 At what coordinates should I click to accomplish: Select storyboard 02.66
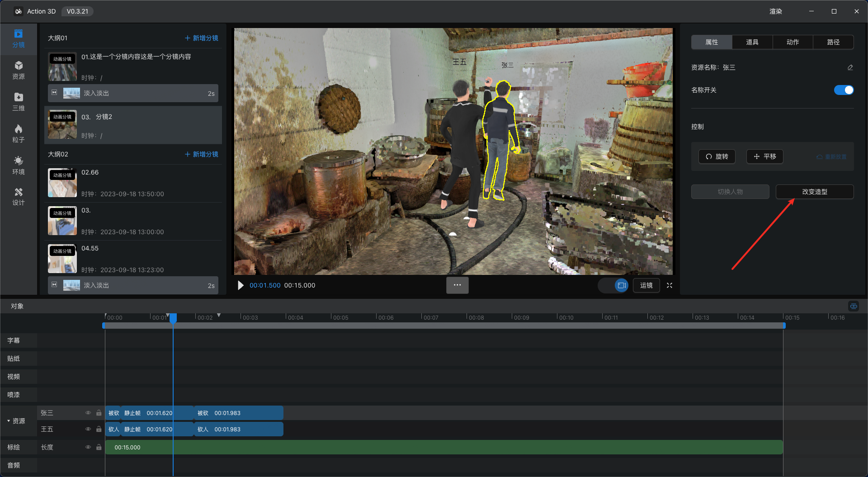click(x=133, y=183)
